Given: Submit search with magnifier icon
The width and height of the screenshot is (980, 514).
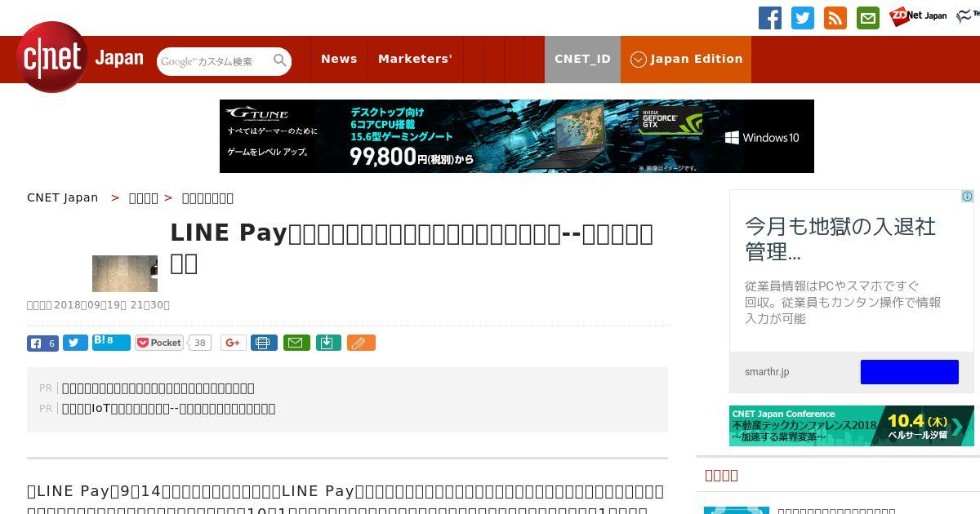Looking at the screenshot, I should point(280,60).
